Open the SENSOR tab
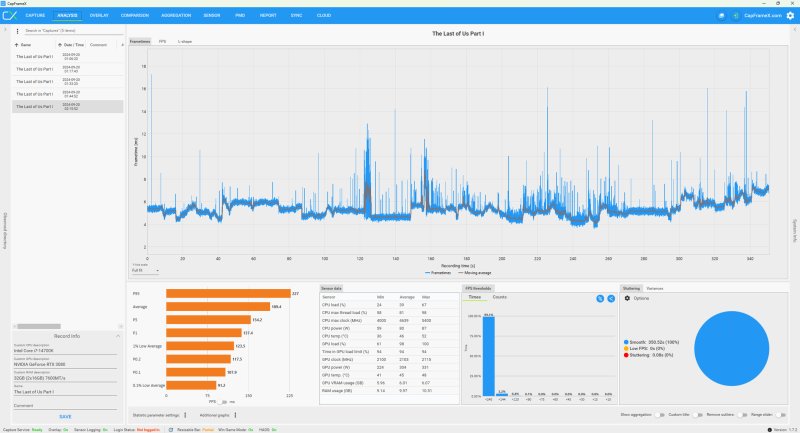 point(212,15)
